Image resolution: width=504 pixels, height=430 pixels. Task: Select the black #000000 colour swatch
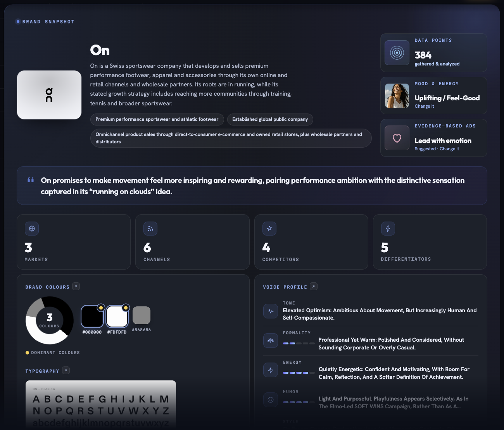pos(92,316)
